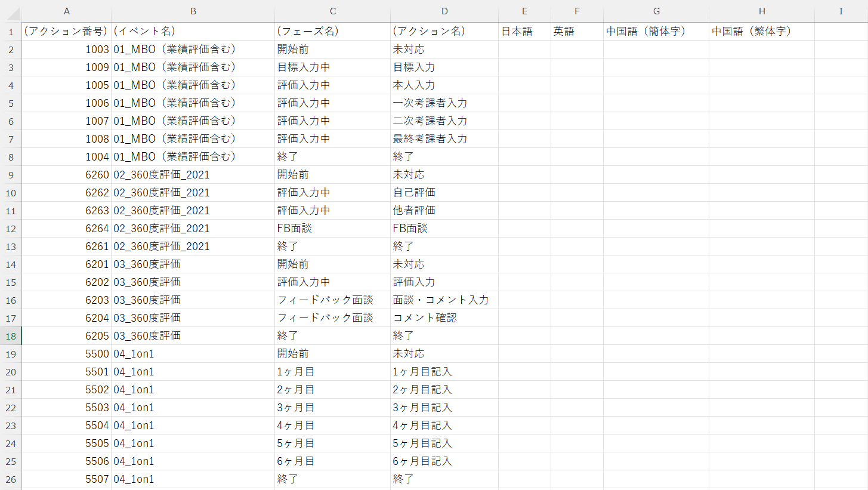This screenshot has height=490, width=868.
Task: Click the 中国語（簡体字）column G header
Action: click(656, 11)
